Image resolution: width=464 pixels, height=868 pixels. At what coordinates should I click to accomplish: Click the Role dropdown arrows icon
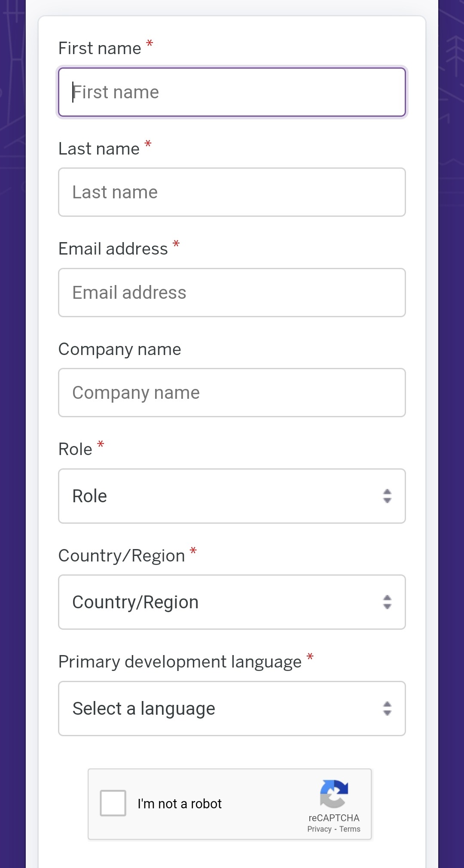tap(387, 496)
